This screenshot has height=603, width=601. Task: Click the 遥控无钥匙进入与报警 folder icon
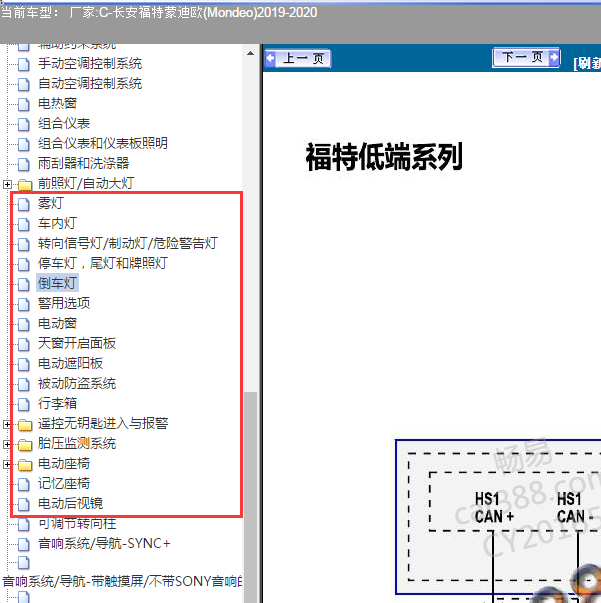[25, 425]
